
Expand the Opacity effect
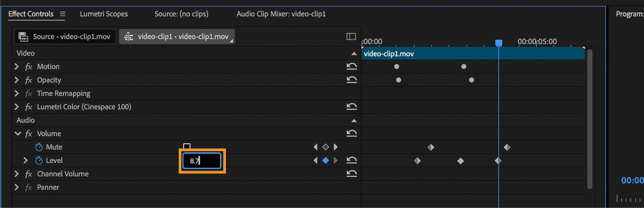tap(17, 80)
